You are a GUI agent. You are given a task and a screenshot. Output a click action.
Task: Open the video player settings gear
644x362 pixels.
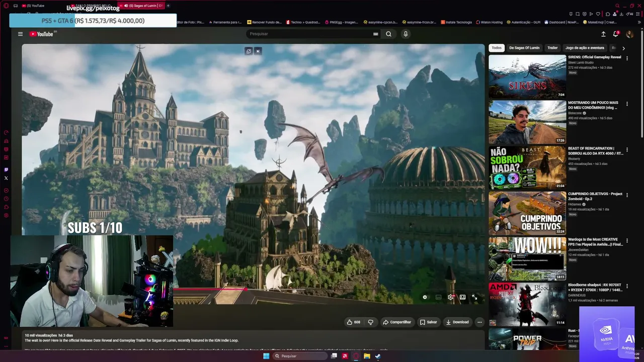pos(450,297)
